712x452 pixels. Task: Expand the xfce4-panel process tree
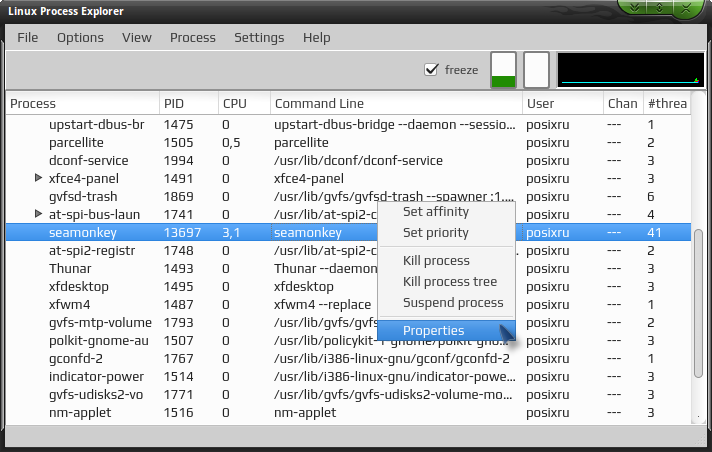[x=39, y=178]
